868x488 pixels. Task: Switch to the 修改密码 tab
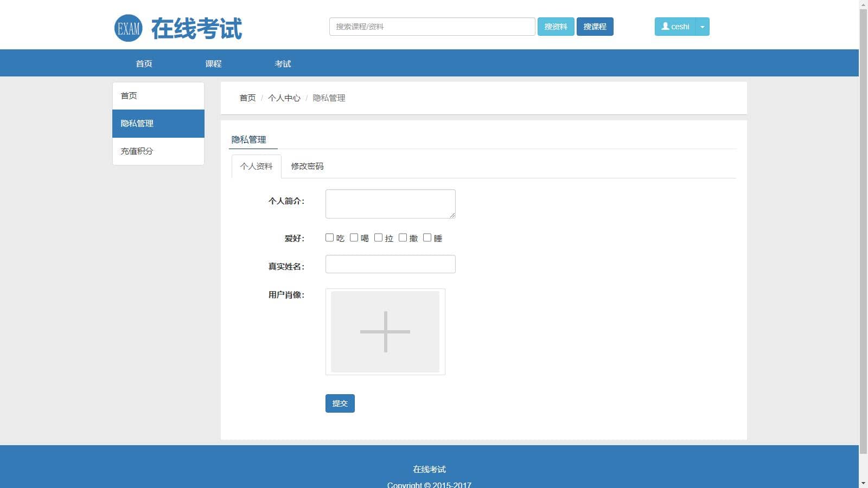[307, 166]
